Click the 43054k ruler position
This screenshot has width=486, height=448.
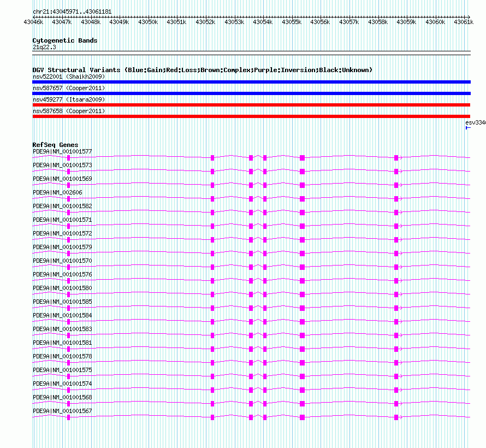263,22
